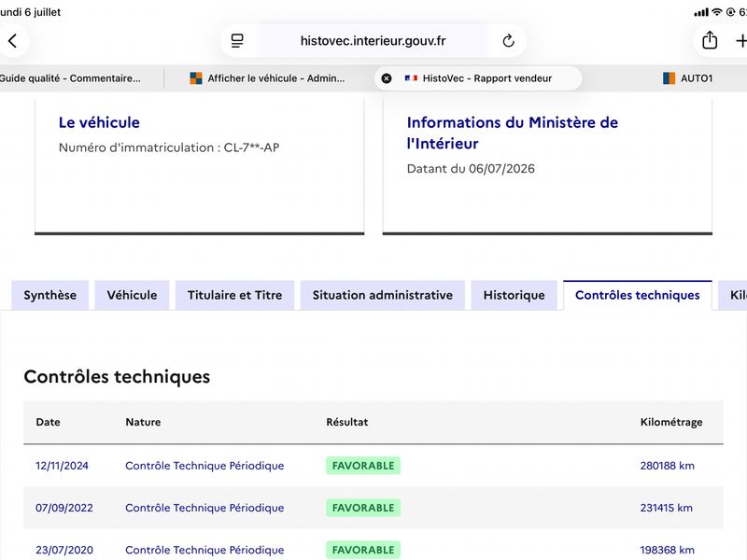The width and height of the screenshot is (747, 560).
Task: Click the FAVORABLE badge for 07/09/2022
Action: [363, 508]
